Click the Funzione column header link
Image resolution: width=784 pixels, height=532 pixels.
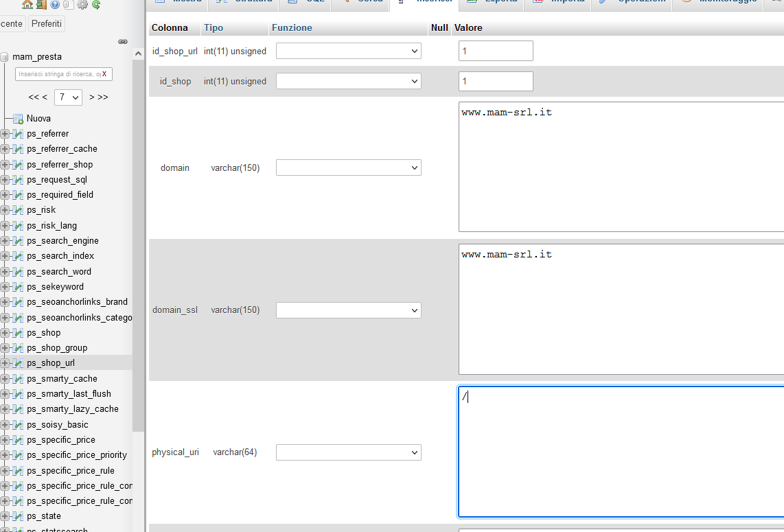[292, 28]
